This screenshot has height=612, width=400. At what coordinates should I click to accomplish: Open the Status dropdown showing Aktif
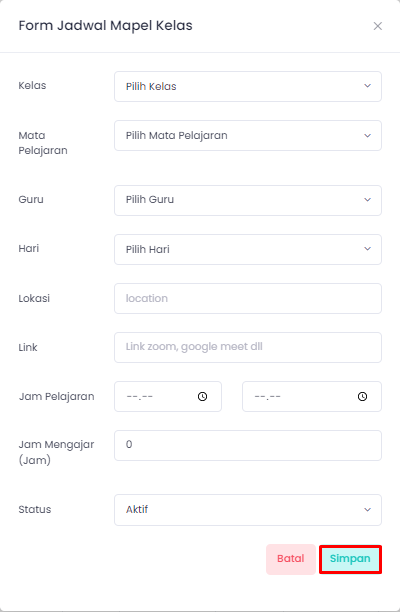[248, 510]
